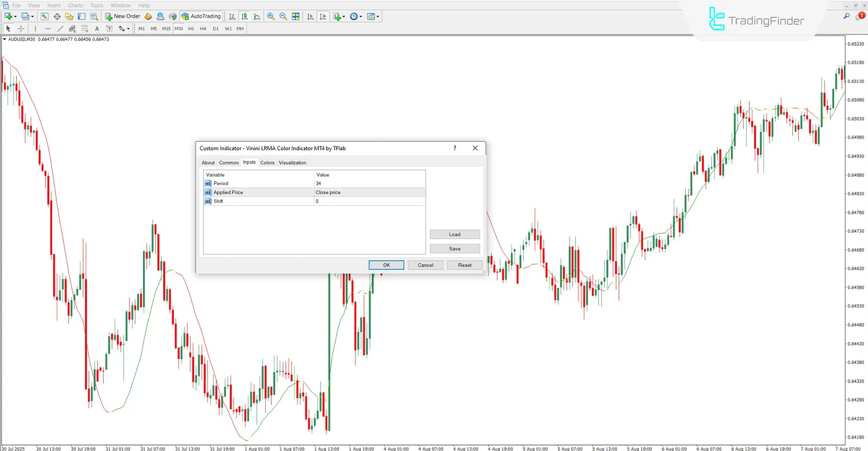868x451 pixels.
Task: Toggle the H1 timeframe button
Action: coord(191,29)
